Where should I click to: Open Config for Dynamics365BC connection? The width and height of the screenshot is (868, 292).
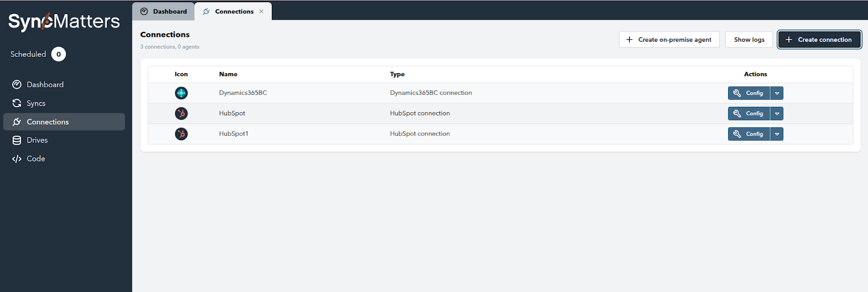pyautogui.click(x=749, y=93)
